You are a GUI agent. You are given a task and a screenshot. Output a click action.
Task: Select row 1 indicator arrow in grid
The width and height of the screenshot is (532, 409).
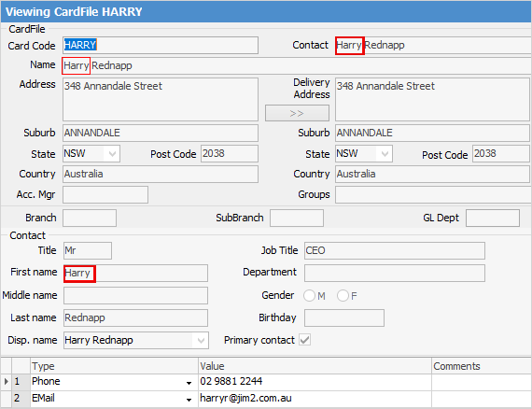pyautogui.click(x=7, y=382)
